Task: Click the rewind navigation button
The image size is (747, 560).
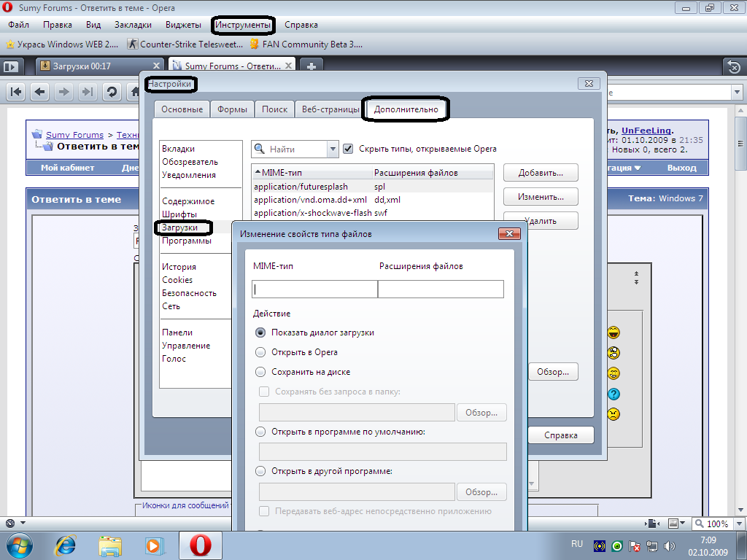Action: coord(16,92)
